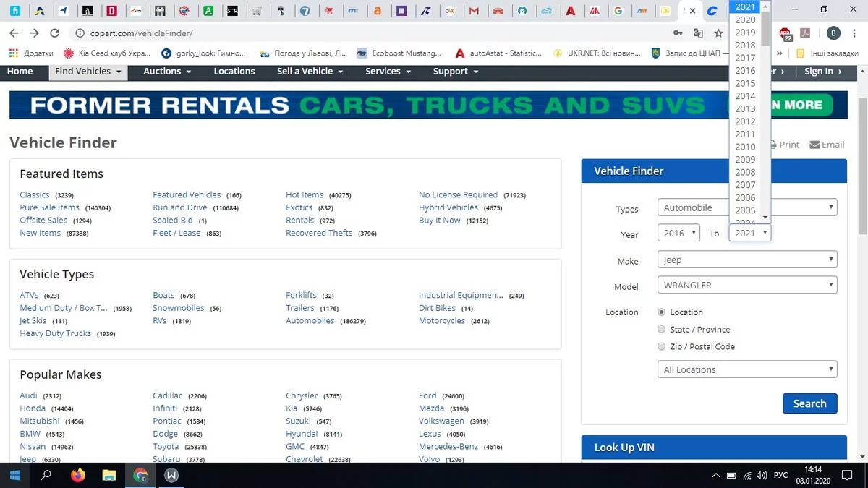
Task: Launch Firefox from the taskbar
Action: (x=77, y=475)
